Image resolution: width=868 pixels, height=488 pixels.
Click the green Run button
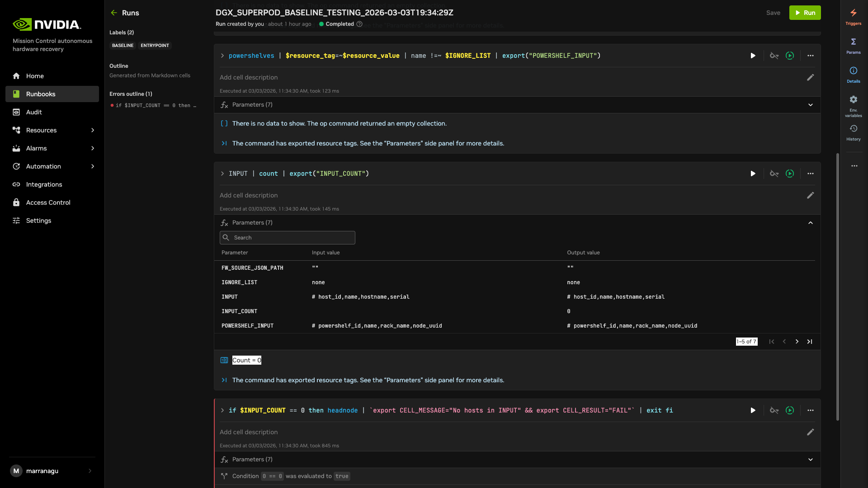805,13
